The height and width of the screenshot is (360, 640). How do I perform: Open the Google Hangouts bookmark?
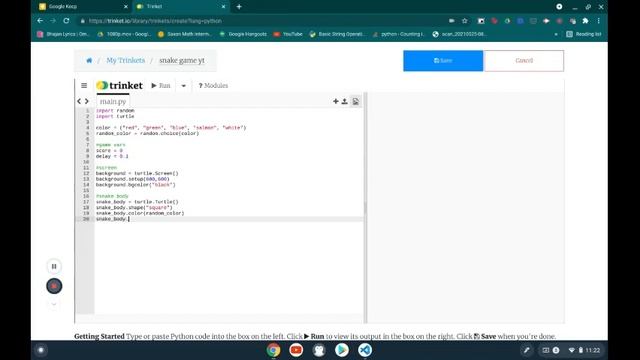243,34
